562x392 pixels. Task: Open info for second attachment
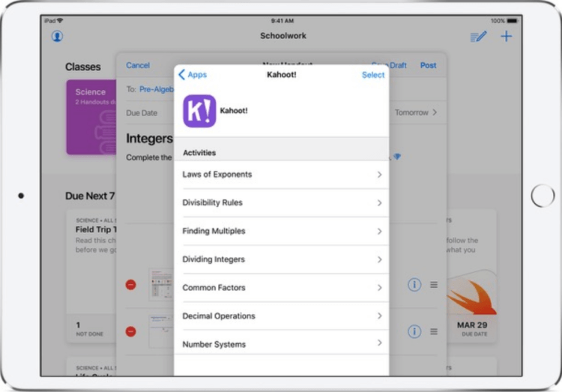pyautogui.click(x=414, y=331)
